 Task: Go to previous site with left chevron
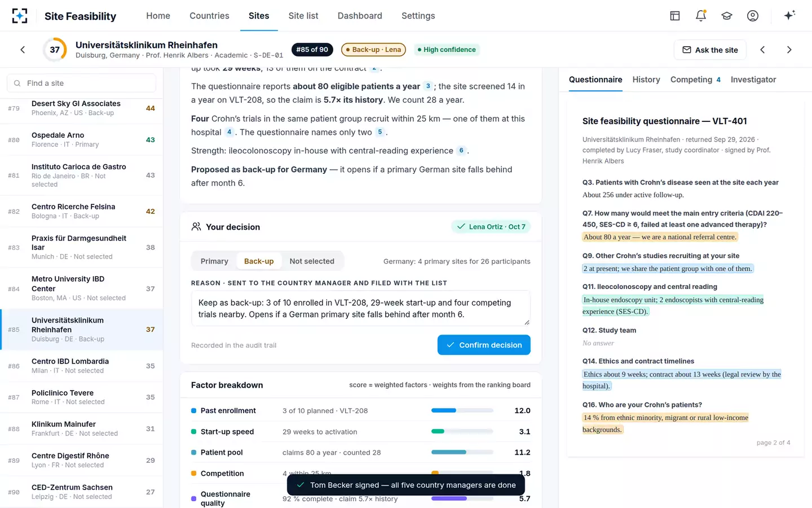[x=762, y=50]
